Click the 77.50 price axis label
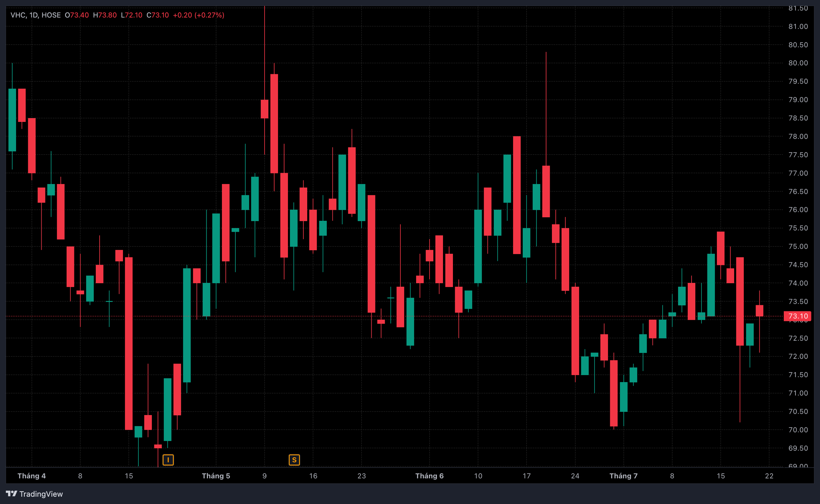 click(798, 155)
